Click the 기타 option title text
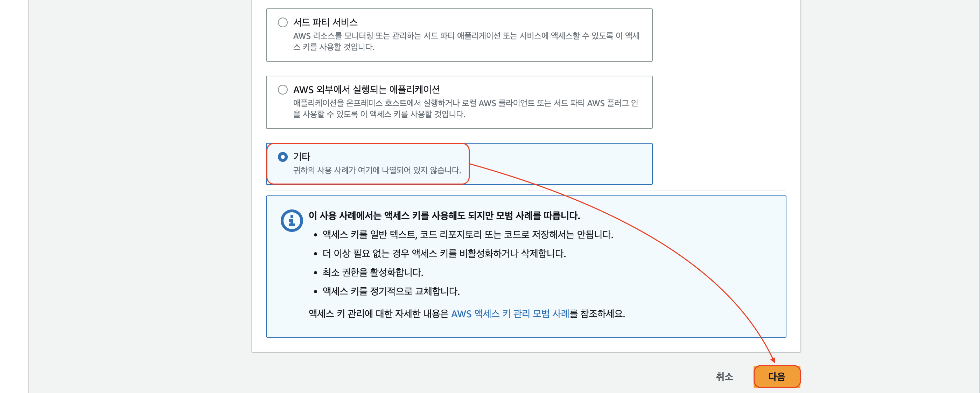 [x=301, y=157]
